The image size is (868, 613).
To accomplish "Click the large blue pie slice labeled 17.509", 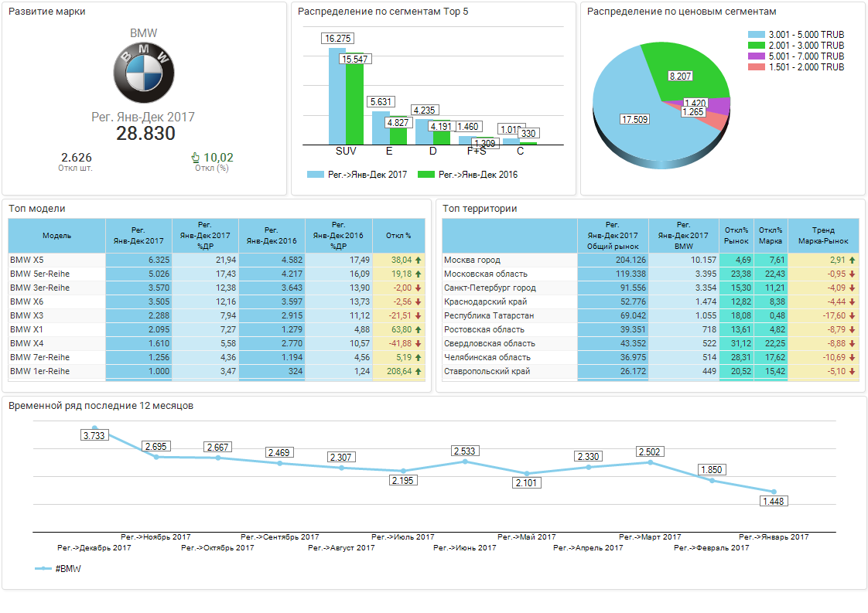I will tap(637, 121).
